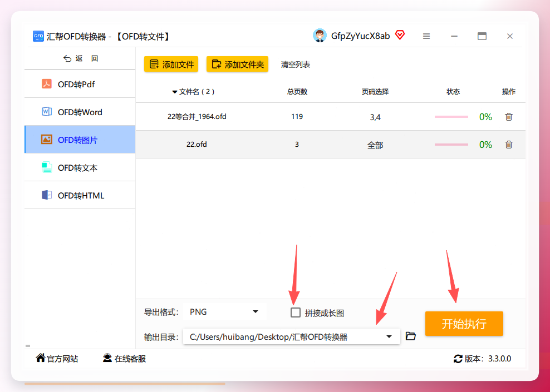Image resolution: width=550 pixels, height=392 pixels.
Task: Click the 状态 column header
Action: click(x=453, y=92)
